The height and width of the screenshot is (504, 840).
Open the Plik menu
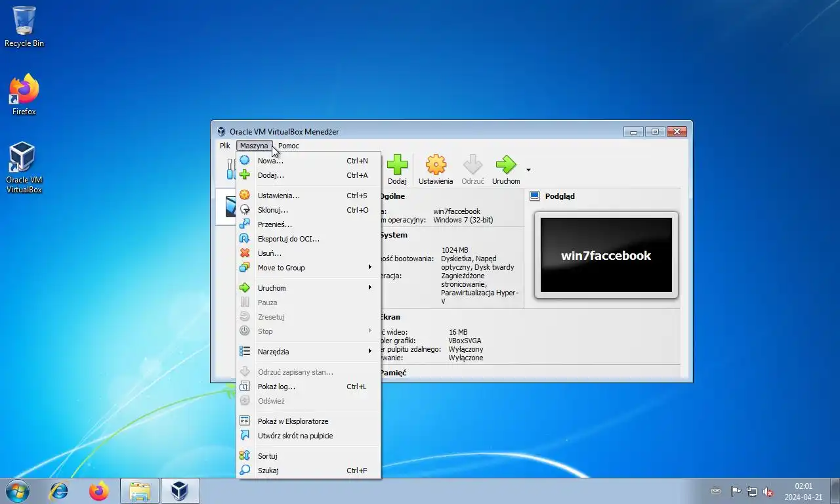point(225,146)
